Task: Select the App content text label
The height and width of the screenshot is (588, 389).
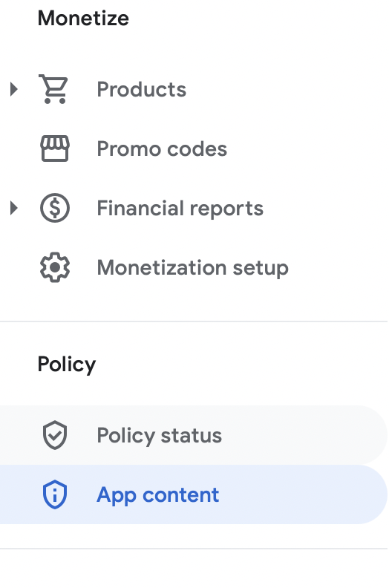Action: [157, 495]
